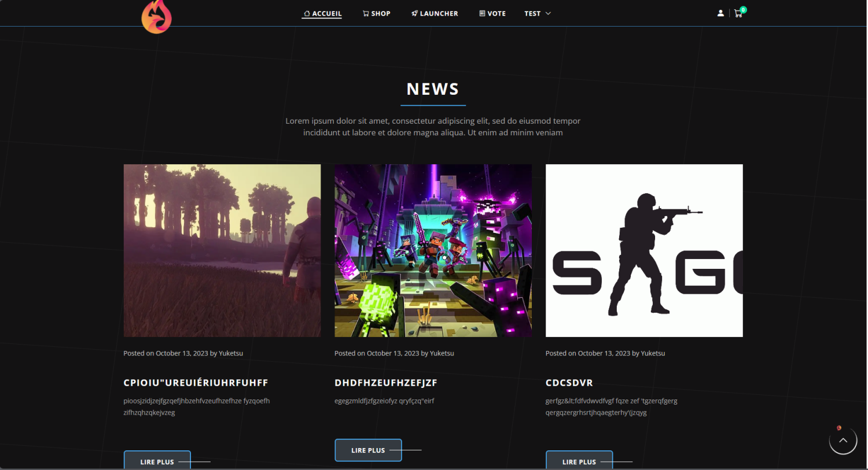This screenshot has height=470, width=868.
Task: Open the forest landscape news thumbnail
Action: tap(222, 250)
